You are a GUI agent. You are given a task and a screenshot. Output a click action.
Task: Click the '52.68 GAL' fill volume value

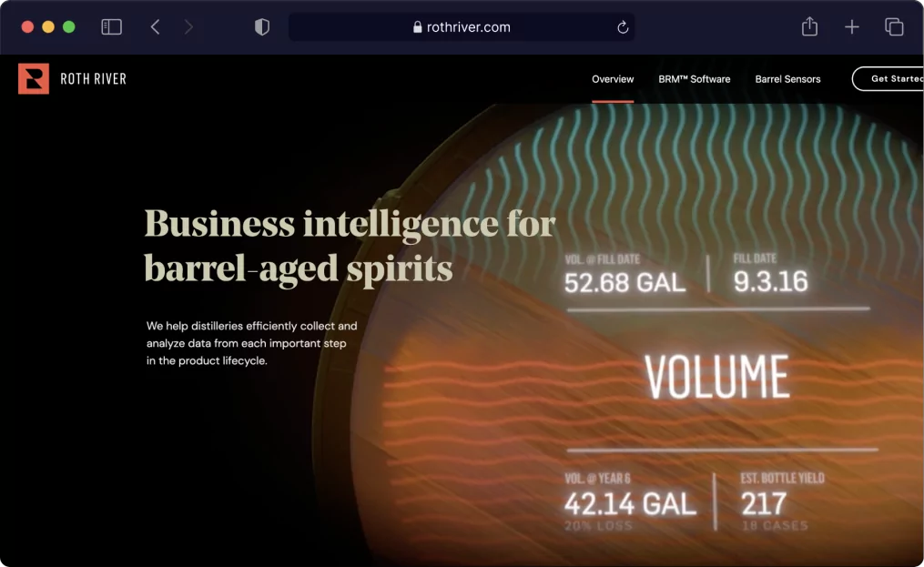point(625,283)
